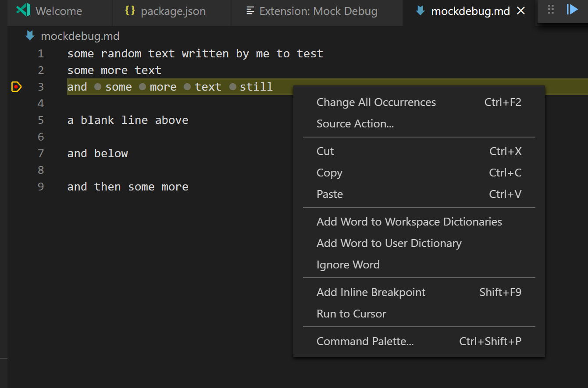Image resolution: width=588 pixels, height=388 pixels.
Task: Click the JSON braces icon on package.json tab
Action: [130, 11]
